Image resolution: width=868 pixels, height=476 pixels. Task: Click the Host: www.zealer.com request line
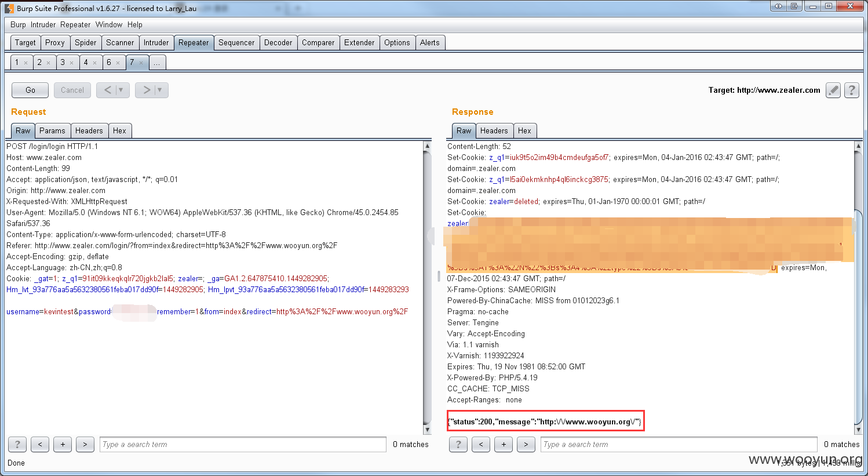44,157
